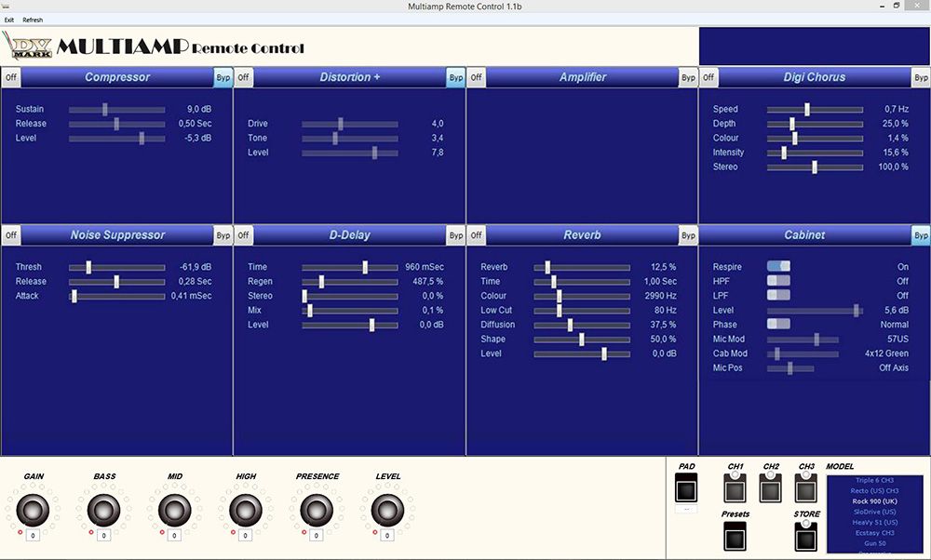Bypass the Reverb module
This screenshot has width=931, height=560.
tap(688, 235)
